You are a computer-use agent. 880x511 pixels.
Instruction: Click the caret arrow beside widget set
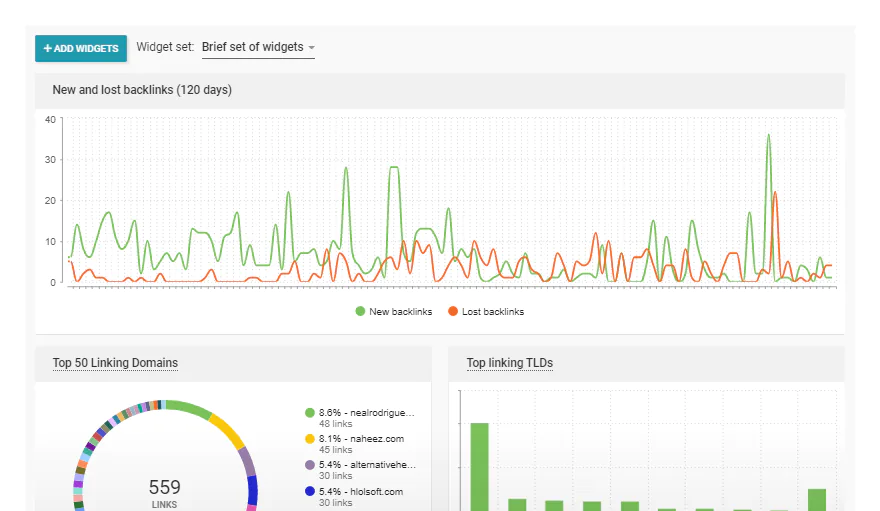311,48
